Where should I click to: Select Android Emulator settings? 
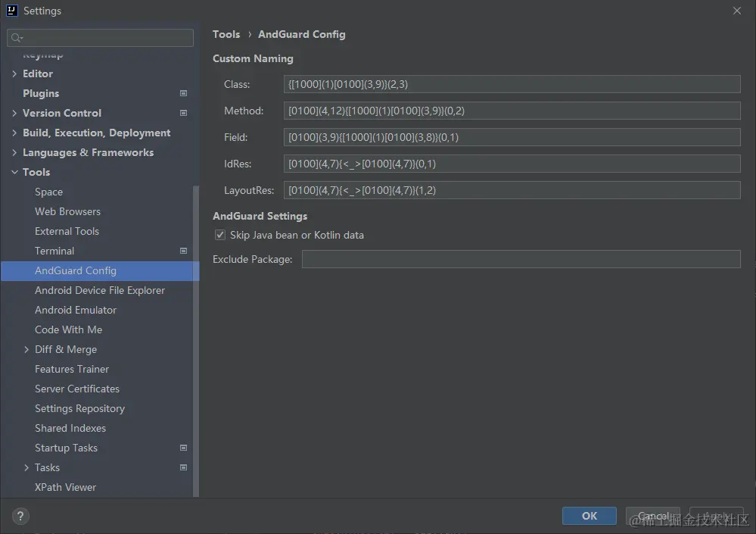tap(75, 310)
